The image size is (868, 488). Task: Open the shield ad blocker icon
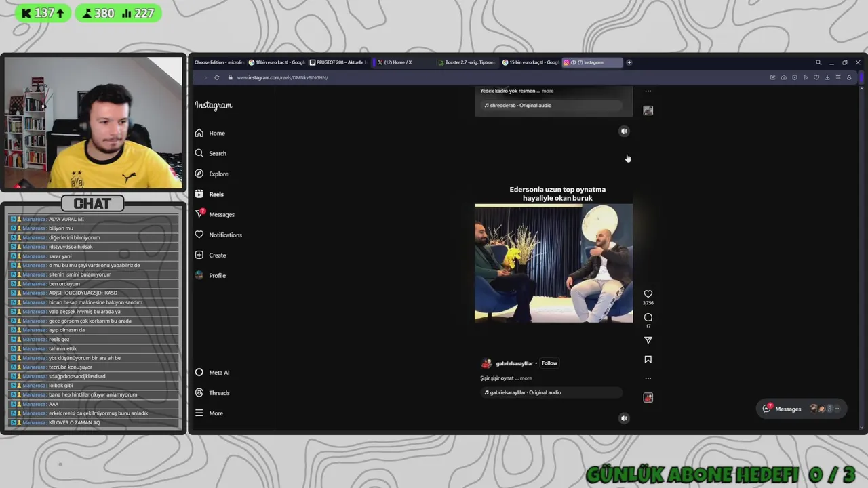click(x=794, y=77)
